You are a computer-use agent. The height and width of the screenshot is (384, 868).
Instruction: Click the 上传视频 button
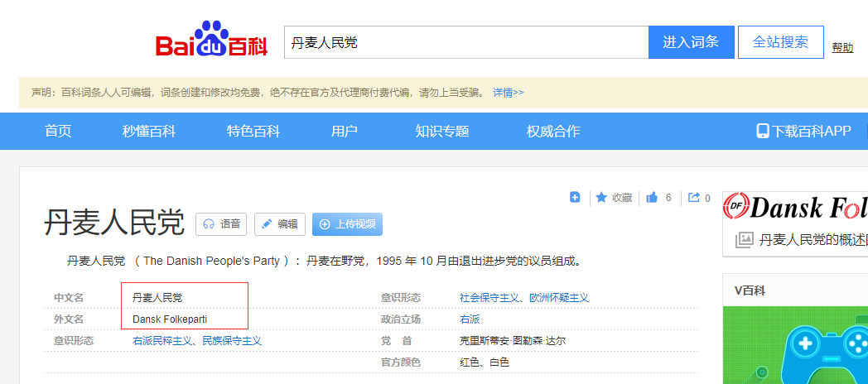(347, 224)
